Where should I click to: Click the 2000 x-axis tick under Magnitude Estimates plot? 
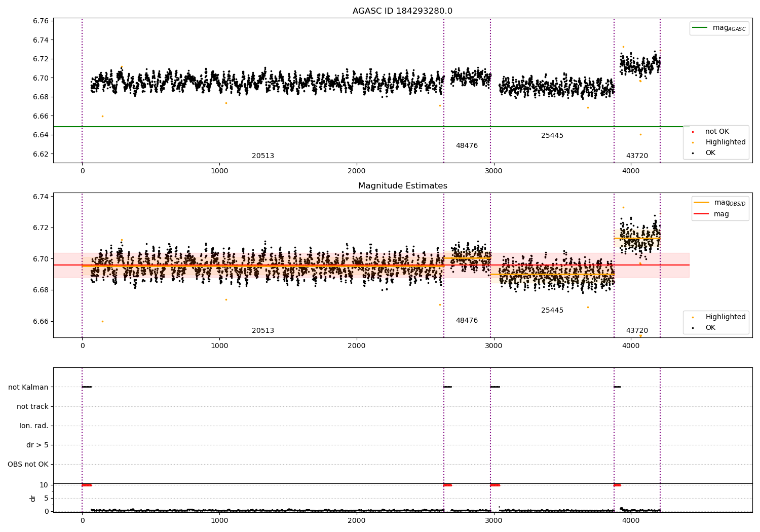point(357,346)
